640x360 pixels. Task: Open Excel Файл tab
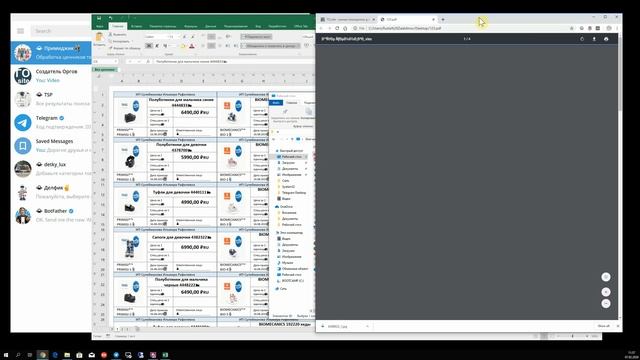click(100, 26)
